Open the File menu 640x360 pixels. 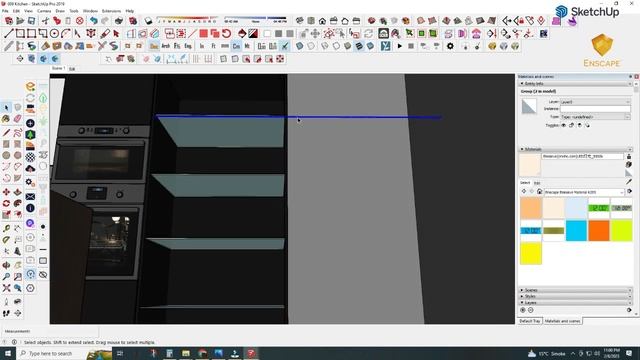pyautogui.click(x=5, y=11)
